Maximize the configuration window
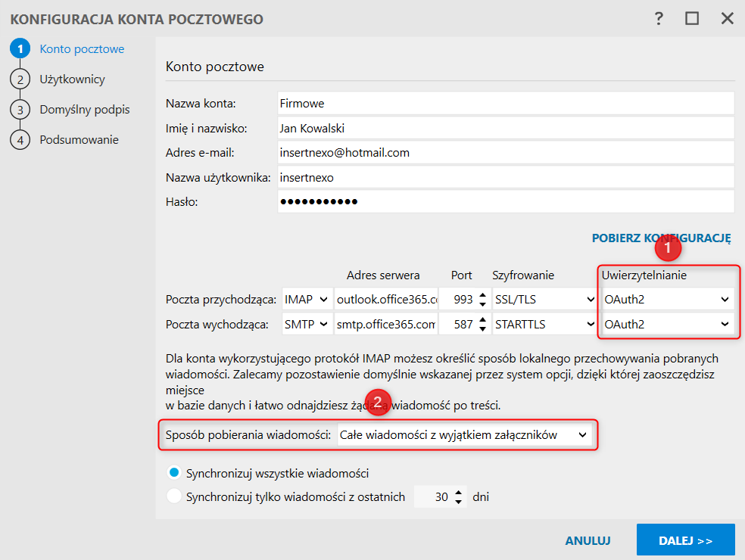 (692, 19)
